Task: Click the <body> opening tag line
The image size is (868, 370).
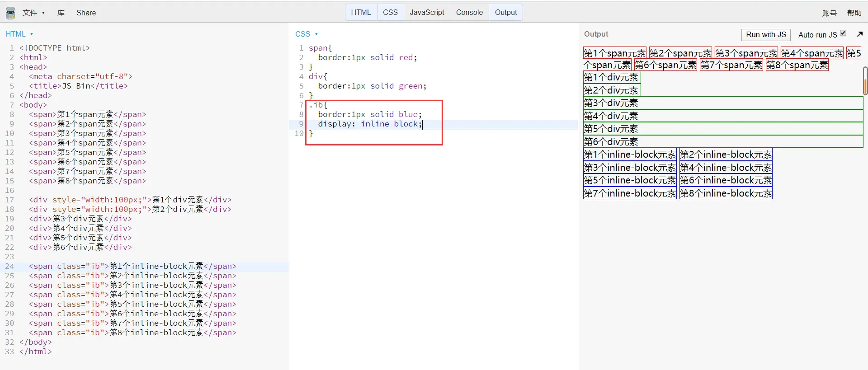Action: [33, 105]
